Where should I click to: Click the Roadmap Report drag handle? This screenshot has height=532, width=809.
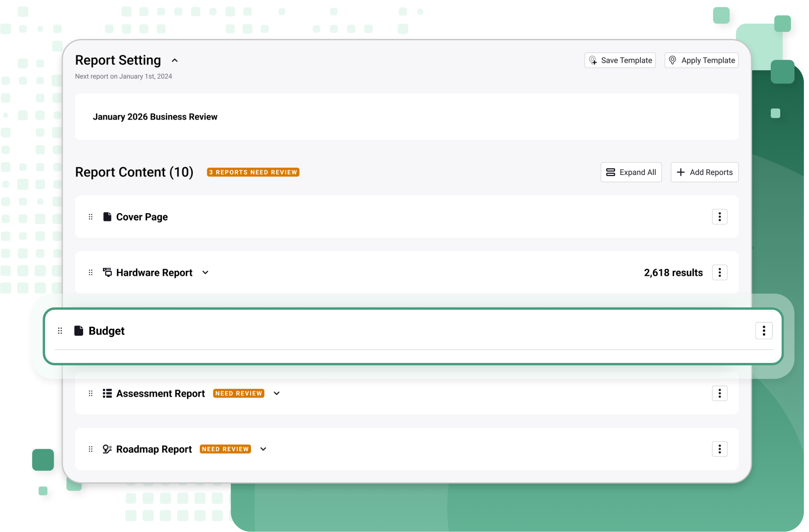pos(91,449)
